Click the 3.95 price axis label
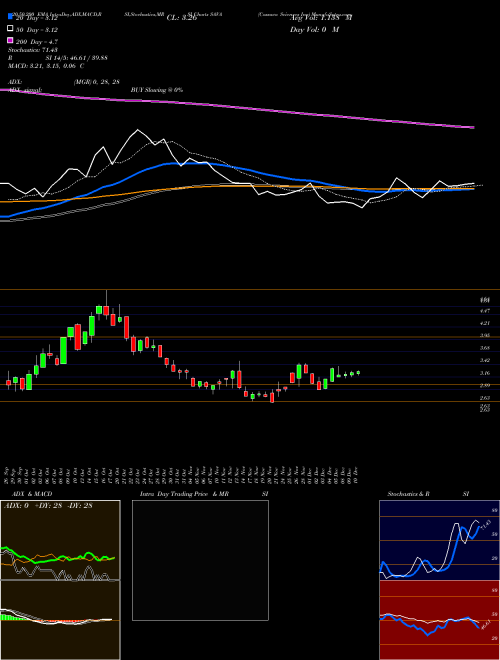 [x=485, y=335]
